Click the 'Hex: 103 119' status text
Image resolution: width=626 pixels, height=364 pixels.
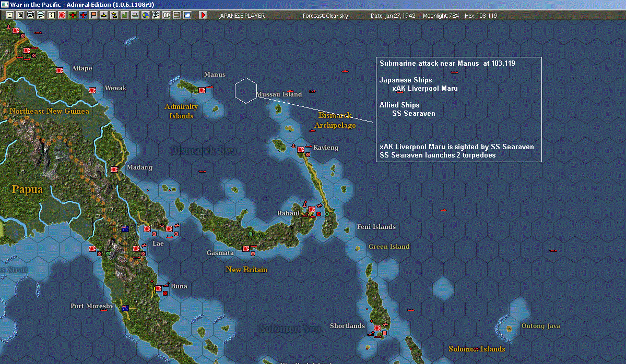[x=481, y=16]
